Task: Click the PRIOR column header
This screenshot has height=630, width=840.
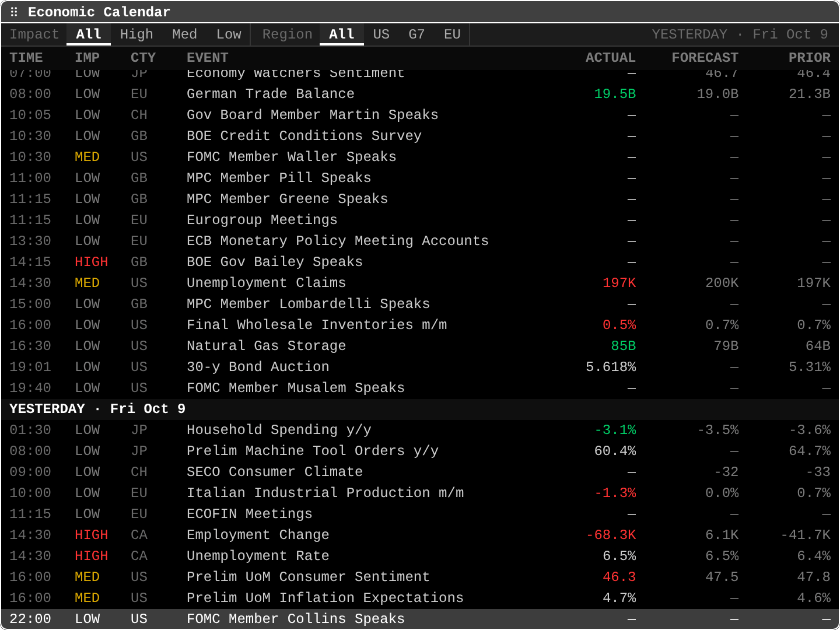Action: click(x=809, y=58)
